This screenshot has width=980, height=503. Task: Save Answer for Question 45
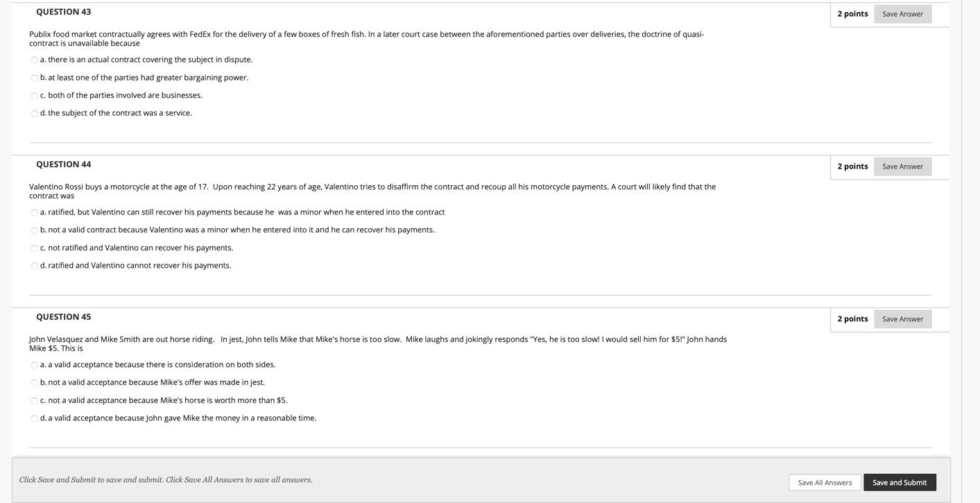pyautogui.click(x=902, y=318)
